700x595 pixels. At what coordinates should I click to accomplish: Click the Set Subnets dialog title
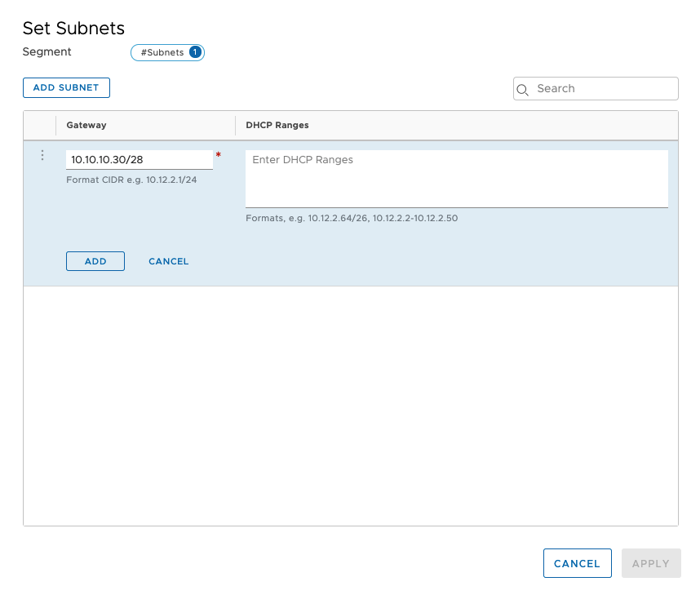click(x=73, y=29)
